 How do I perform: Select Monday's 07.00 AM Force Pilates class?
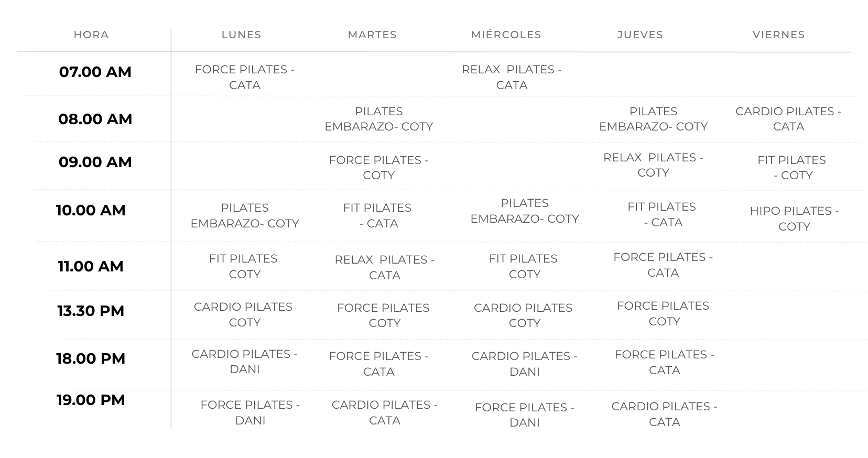click(245, 77)
